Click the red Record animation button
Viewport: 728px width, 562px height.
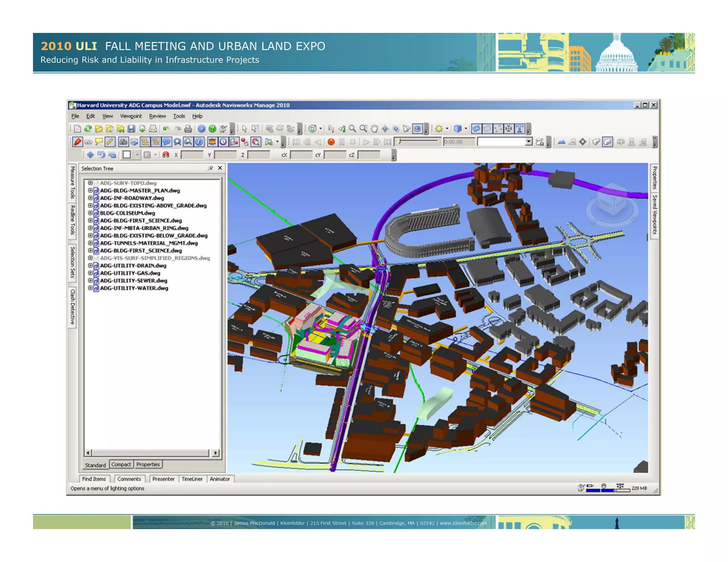pyautogui.click(x=331, y=142)
